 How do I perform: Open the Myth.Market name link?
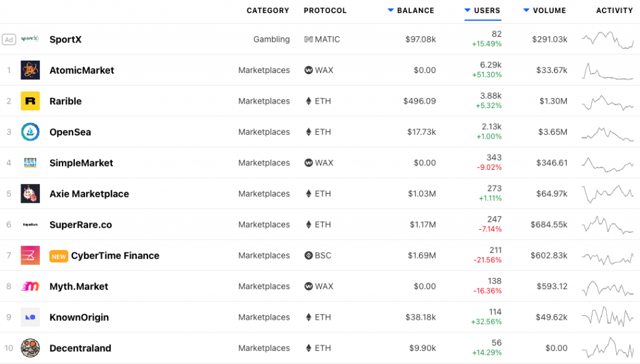click(x=79, y=287)
